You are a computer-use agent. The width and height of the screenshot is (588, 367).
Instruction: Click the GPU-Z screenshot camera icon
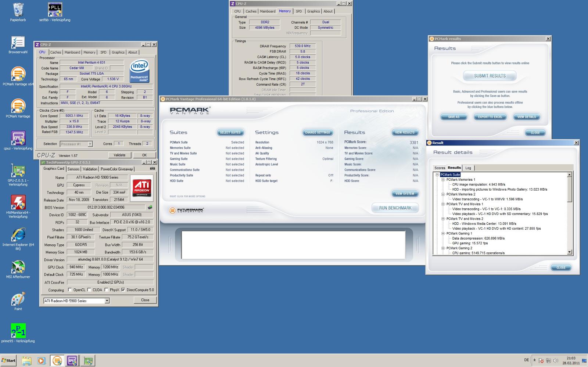[x=152, y=169]
